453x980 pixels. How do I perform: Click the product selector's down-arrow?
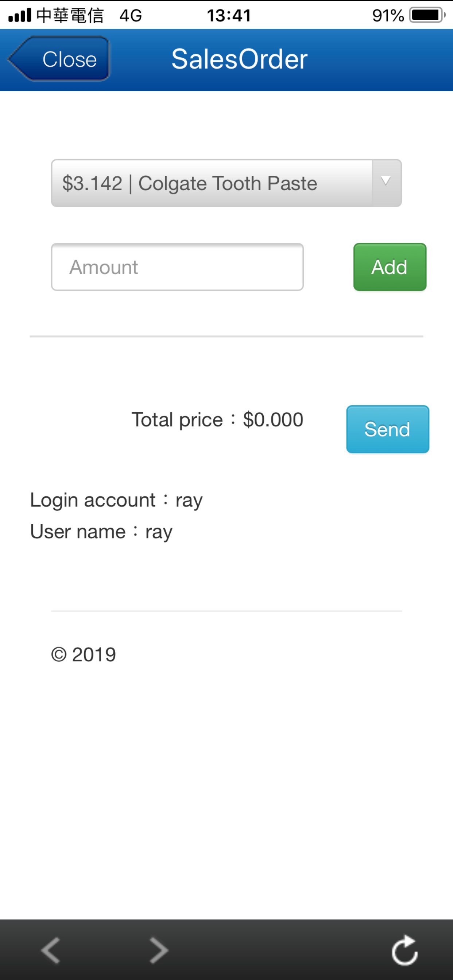[386, 183]
